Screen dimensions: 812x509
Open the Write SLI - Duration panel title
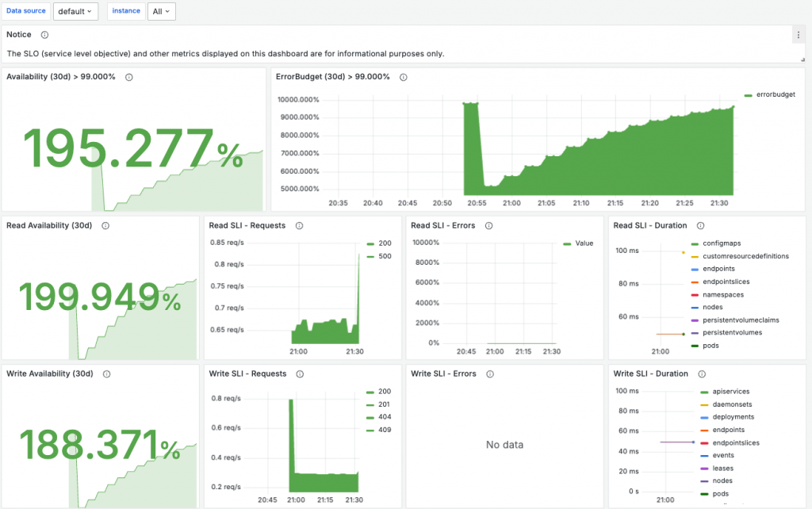[x=650, y=373]
